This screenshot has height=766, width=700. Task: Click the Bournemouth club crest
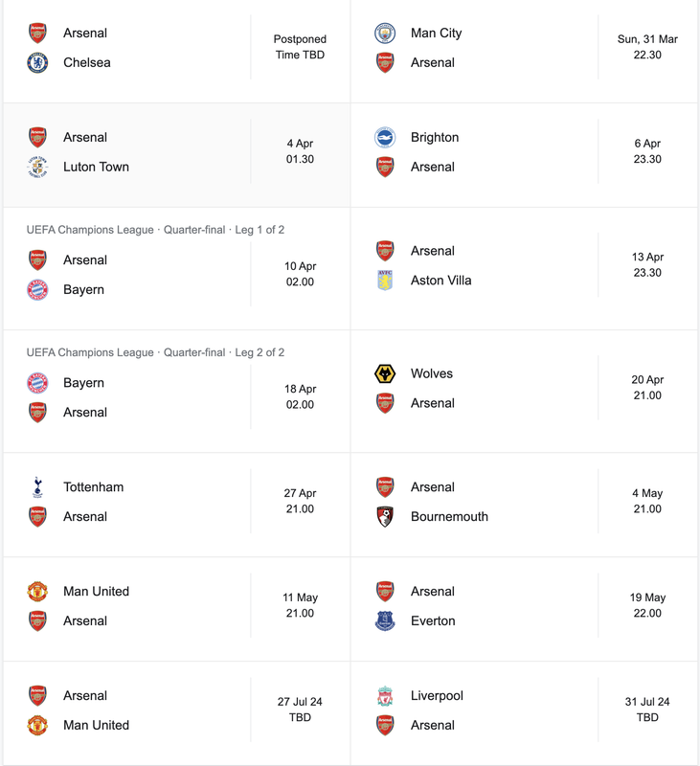tap(385, 516)
